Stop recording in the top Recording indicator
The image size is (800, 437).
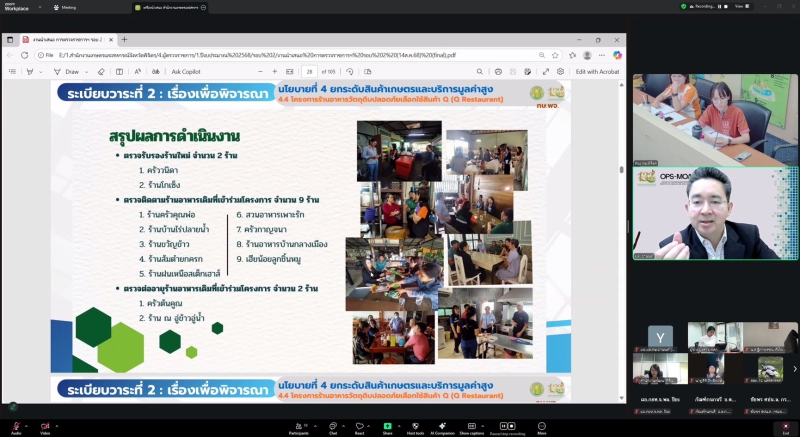[726, 6]
